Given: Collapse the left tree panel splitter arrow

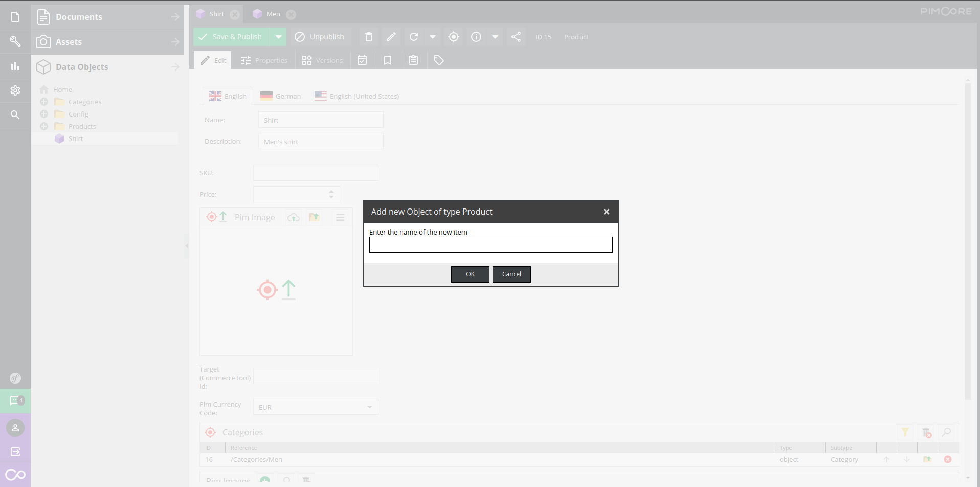Looking at the screenshot, I should 187,246.
